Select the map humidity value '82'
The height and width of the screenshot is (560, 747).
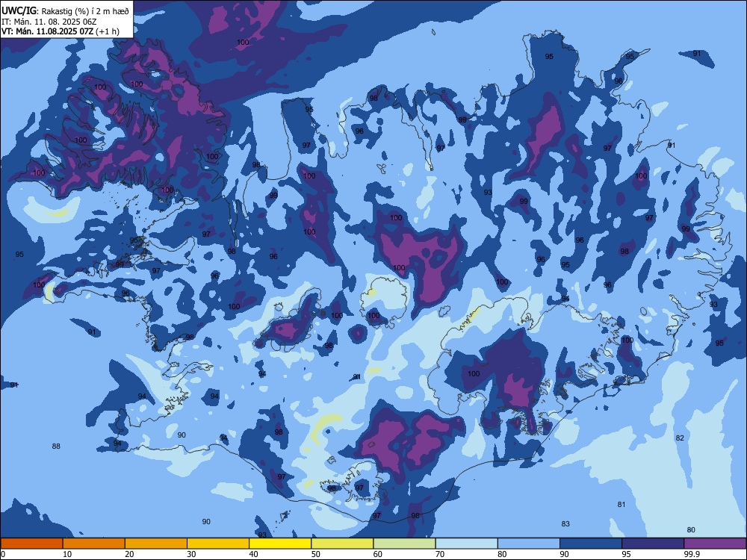680,438
